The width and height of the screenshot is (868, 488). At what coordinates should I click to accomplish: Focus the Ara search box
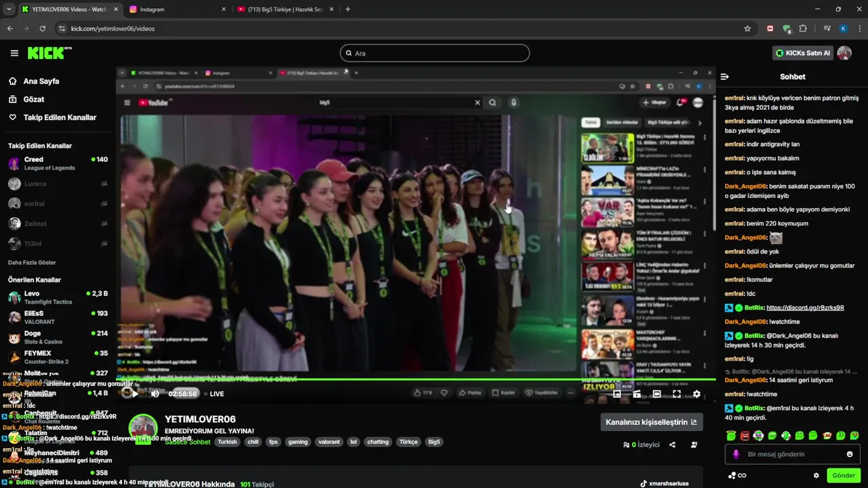(435, 53)
